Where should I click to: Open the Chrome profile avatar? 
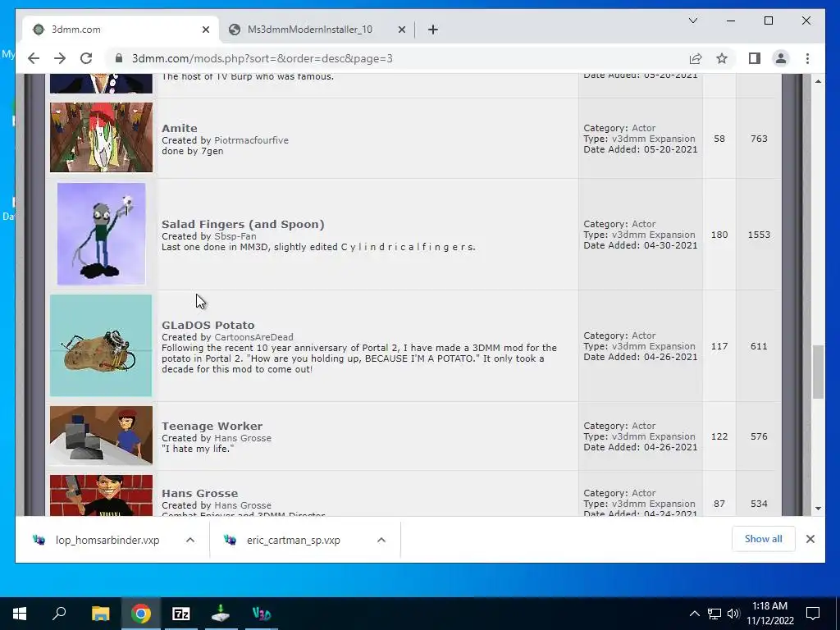pos(781,58)
